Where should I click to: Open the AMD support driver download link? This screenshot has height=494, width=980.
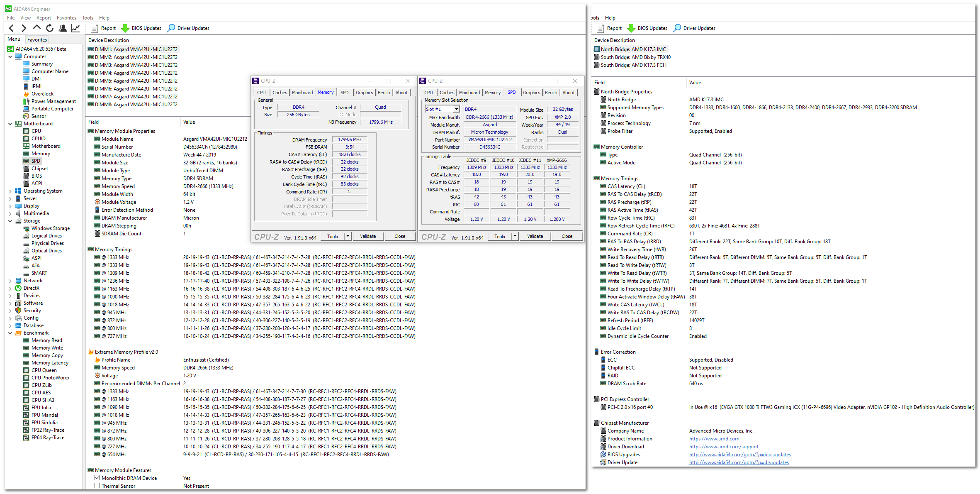(x=724, y=447)
